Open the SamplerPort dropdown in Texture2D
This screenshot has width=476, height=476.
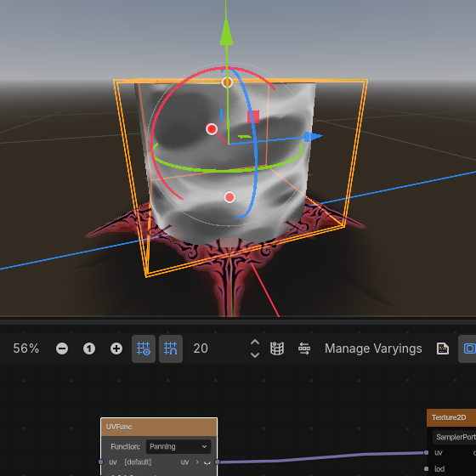pos(454,437)
